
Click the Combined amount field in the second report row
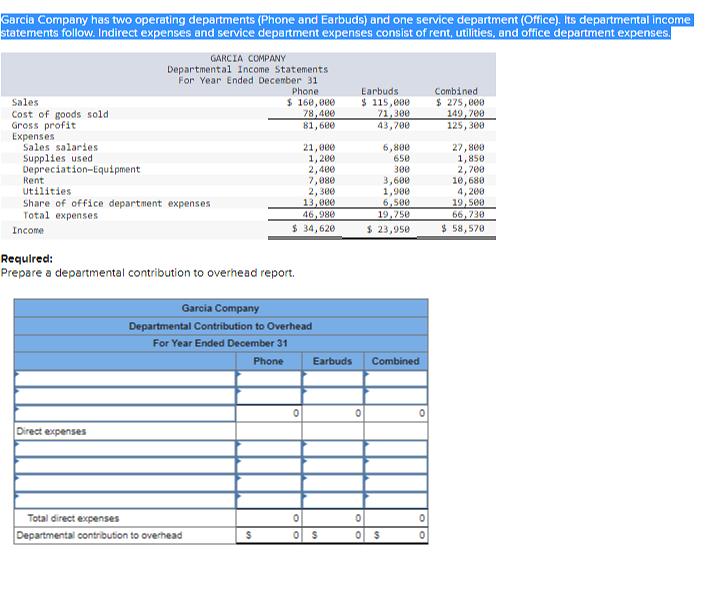[x=396, y=396]
